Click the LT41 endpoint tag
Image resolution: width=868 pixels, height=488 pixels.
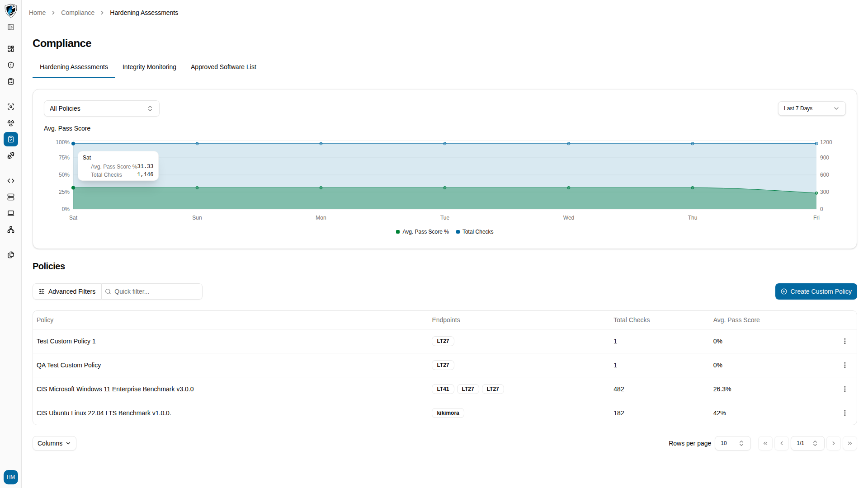click(x=443, y=389)
